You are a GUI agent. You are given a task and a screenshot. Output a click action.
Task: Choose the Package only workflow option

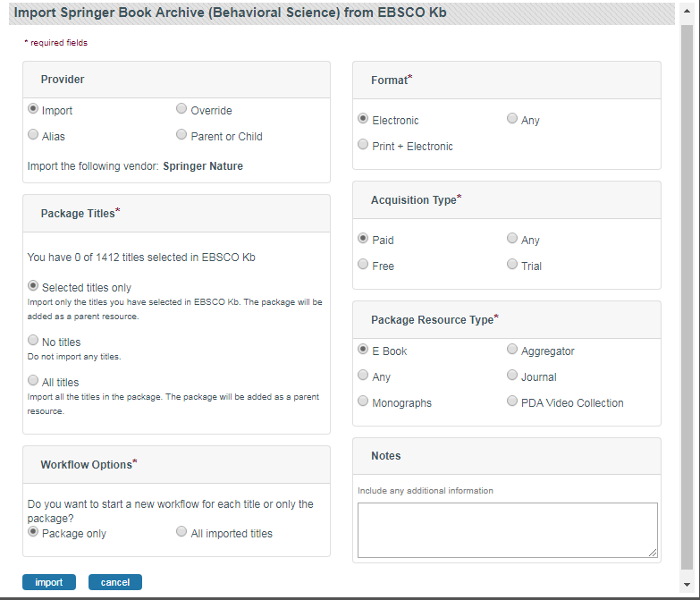tap(33, 531)
